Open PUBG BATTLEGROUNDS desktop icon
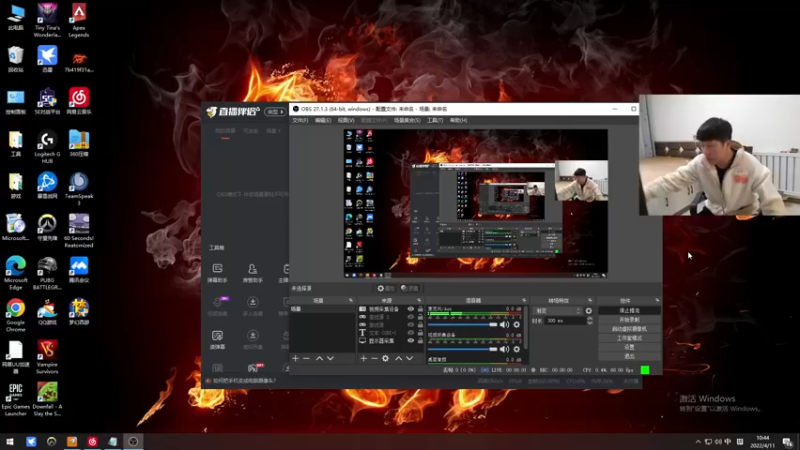 pyautogui.click(x=47, y=273)
